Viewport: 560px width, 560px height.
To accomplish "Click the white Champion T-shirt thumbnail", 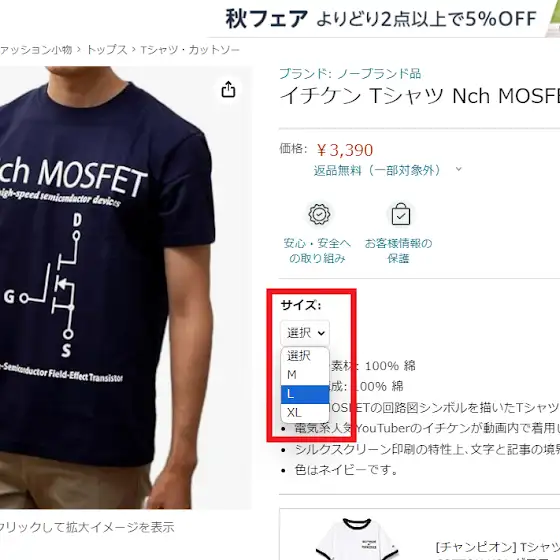I will coord(356,539).
